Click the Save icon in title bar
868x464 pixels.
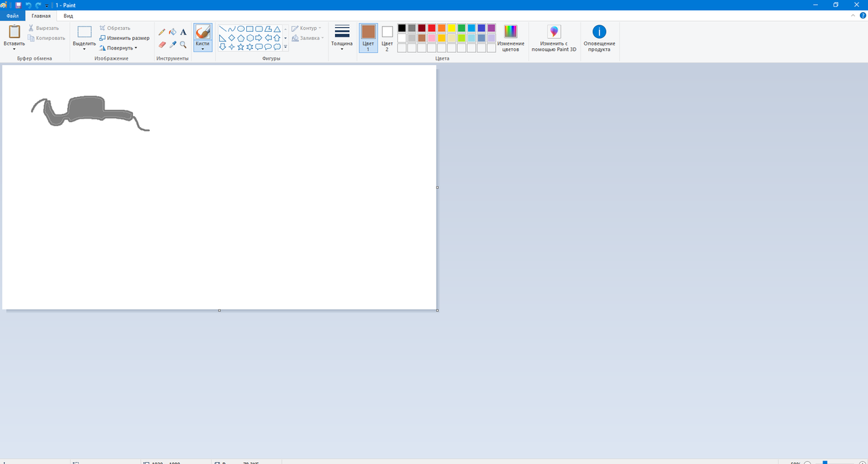click(x=18, y=5)
